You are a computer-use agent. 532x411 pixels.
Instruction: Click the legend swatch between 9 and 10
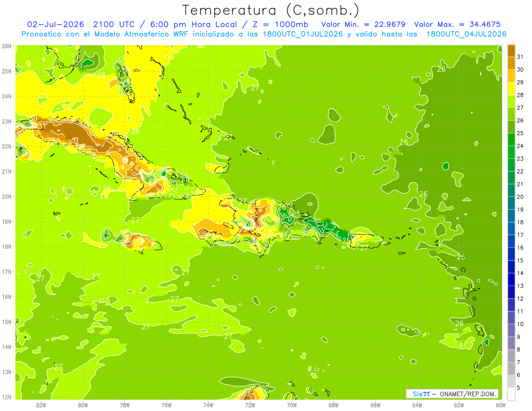(511, 330)
